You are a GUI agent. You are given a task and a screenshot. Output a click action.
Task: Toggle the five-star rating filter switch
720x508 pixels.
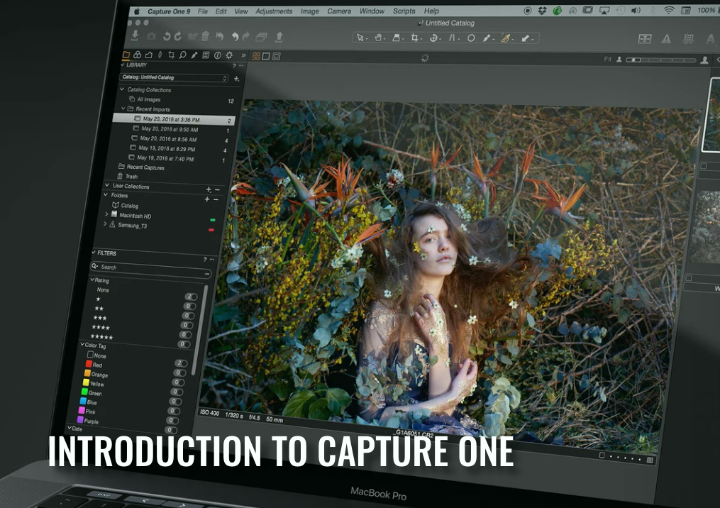pos(185,344)
